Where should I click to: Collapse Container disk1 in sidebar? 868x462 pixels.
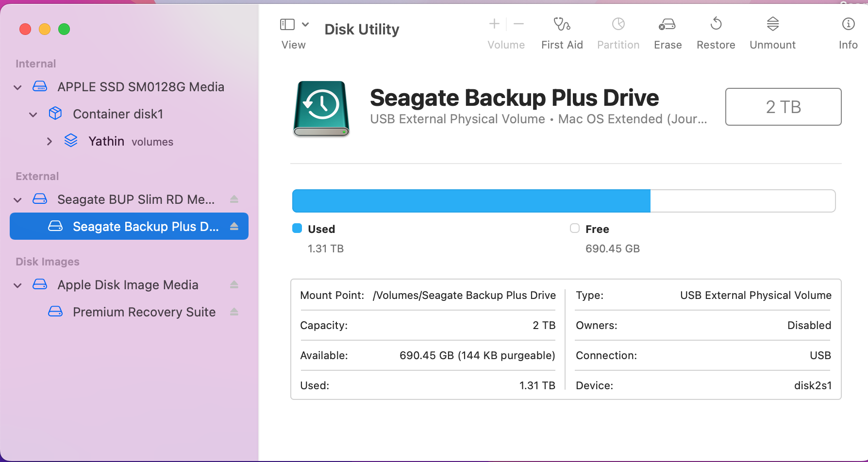[x=33, y=115]
